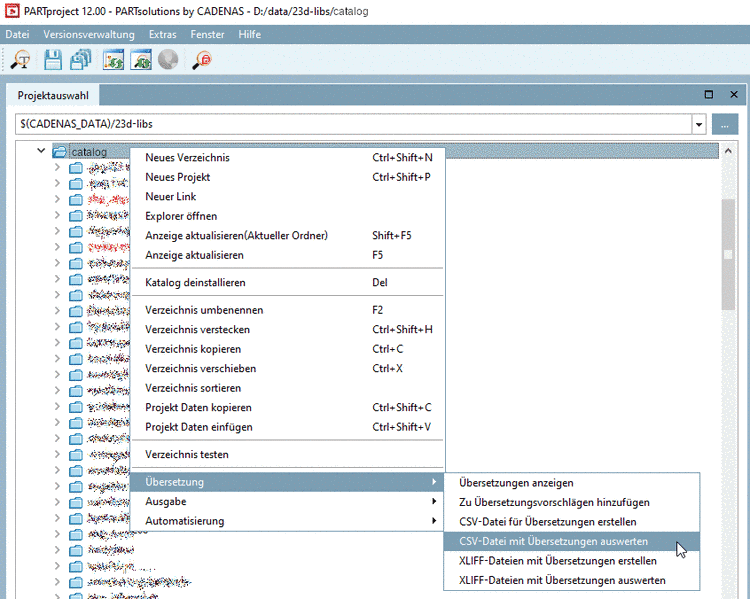Choose Anzeige aktualisieren(Aktueller Ordner) entry
The image size is (750, 599).
tap(287, 235)
